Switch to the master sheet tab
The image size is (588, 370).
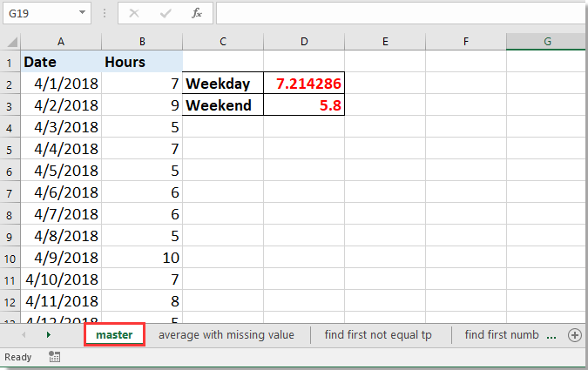pyautogui.click(x=114, y=335)
